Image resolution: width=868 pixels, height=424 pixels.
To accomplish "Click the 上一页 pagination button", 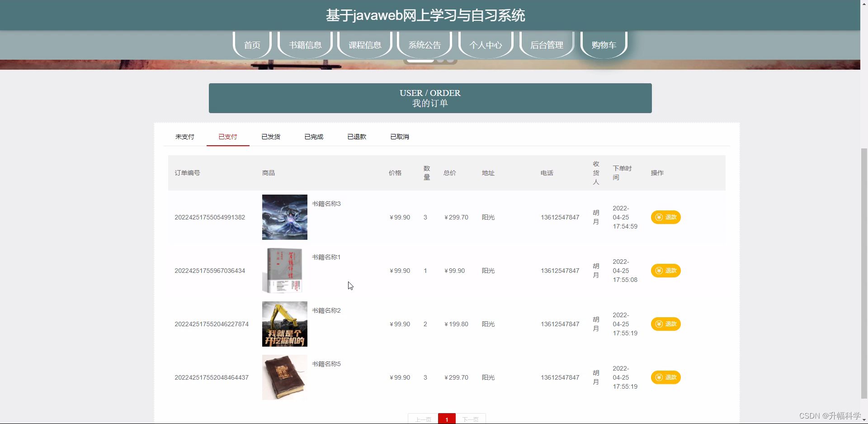I will tap(423, 419).
